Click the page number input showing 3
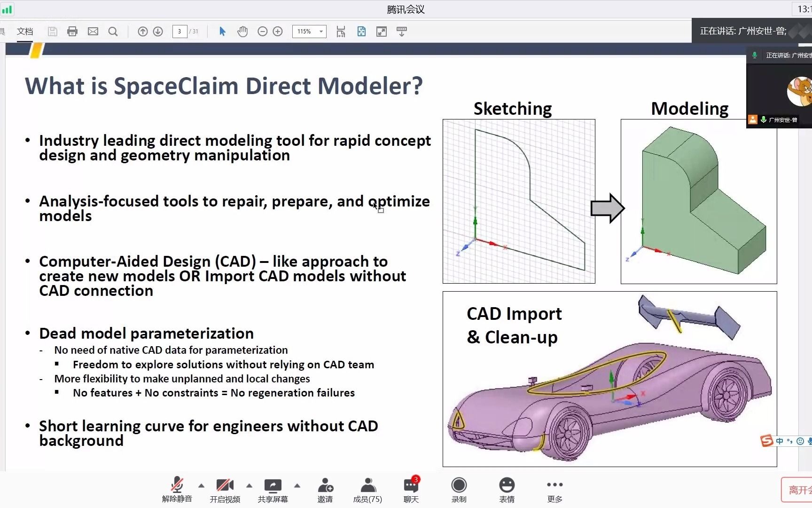The width and height of the screenshot is (812, 508). (x=180, y=32)
